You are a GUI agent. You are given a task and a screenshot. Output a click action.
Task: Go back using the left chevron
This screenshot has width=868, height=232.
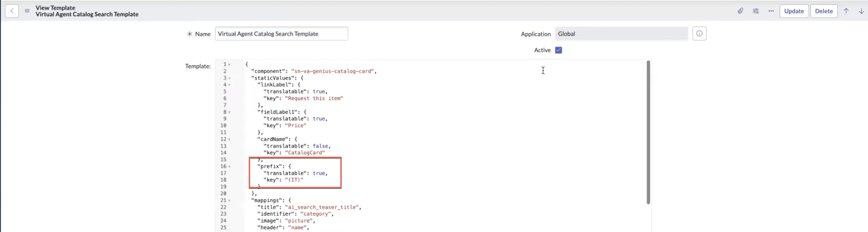coord(12,11)
